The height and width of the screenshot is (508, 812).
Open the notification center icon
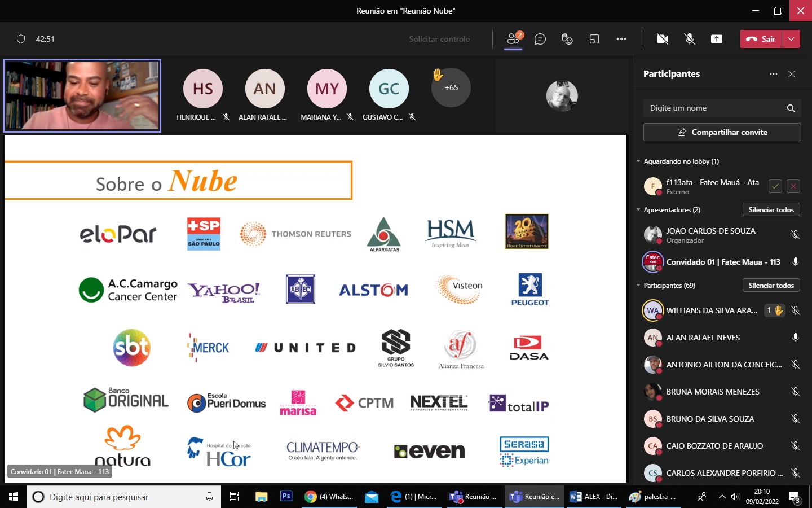click(x=795, y=497)
